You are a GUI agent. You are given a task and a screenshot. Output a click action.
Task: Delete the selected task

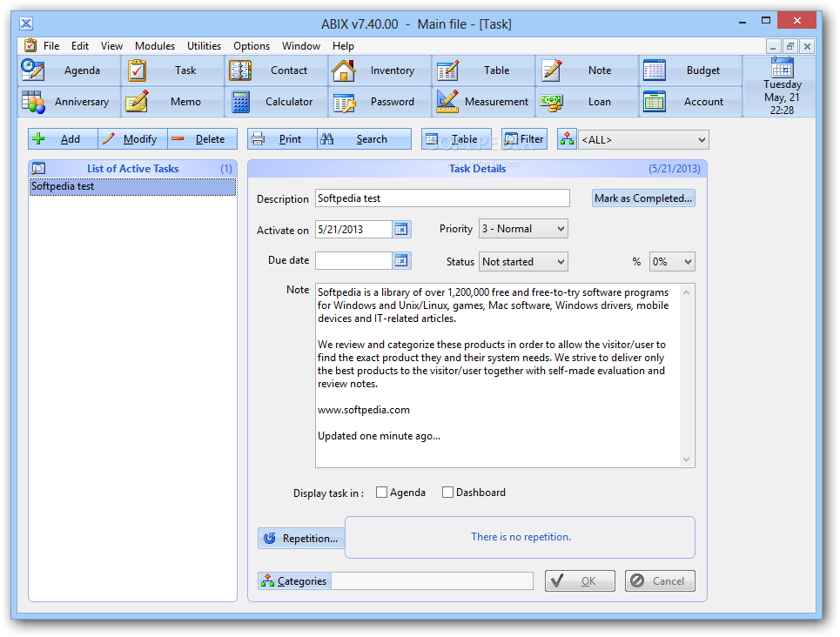pyautogui.click(x=202, y=139)
